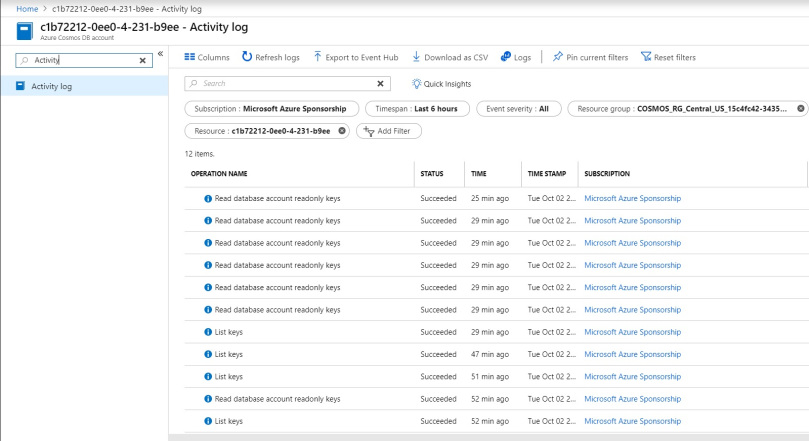
Task: Sort by Time Stamp column header
Action: click(x=547, y=174)
